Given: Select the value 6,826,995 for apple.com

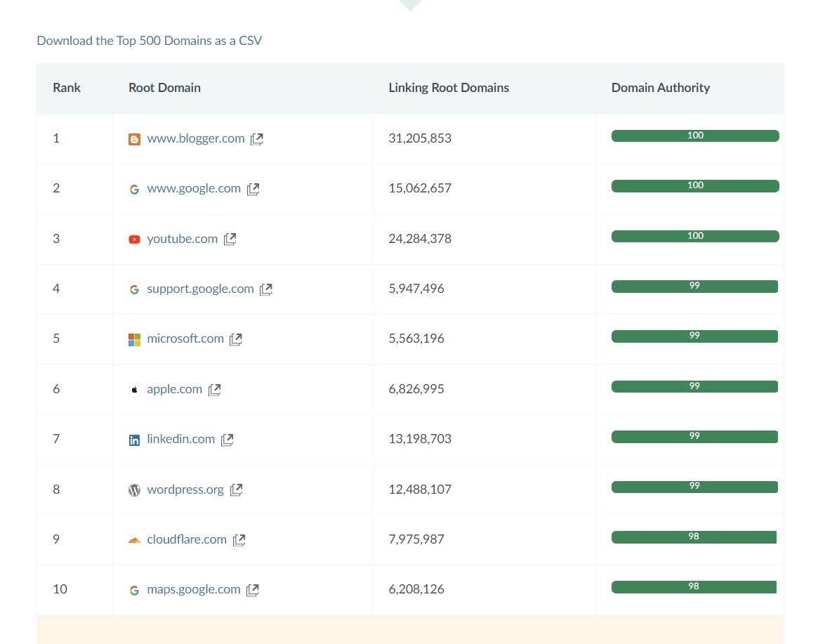Looking at the screenshot, I should 416,389.
